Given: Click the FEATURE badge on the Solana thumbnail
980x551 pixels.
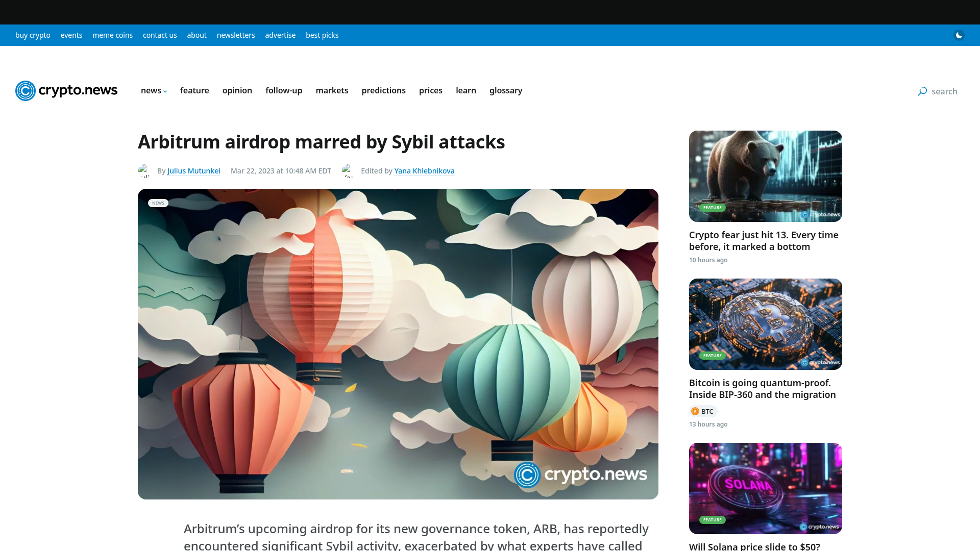Looking at the screenshot, I should 713,520.
